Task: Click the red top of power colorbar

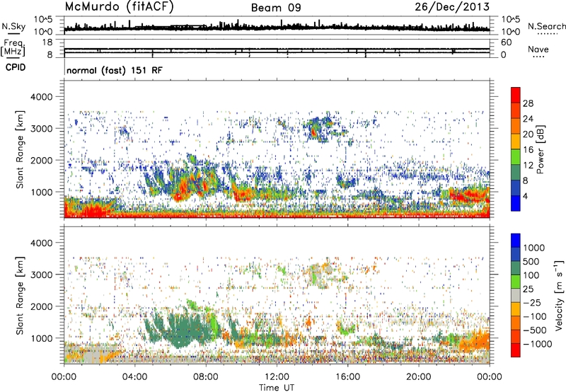Action: (x=516, y=95)
